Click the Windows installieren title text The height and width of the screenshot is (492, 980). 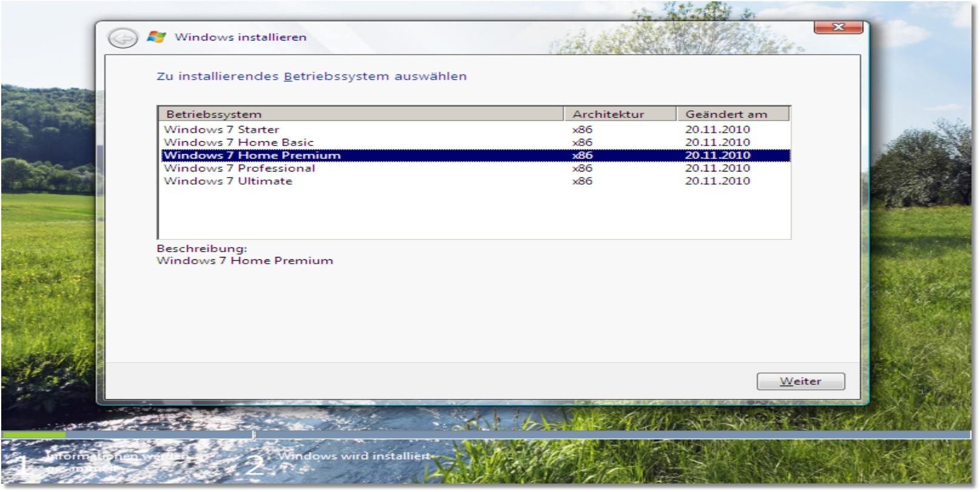pyautogui.click(x=241, y=37)
